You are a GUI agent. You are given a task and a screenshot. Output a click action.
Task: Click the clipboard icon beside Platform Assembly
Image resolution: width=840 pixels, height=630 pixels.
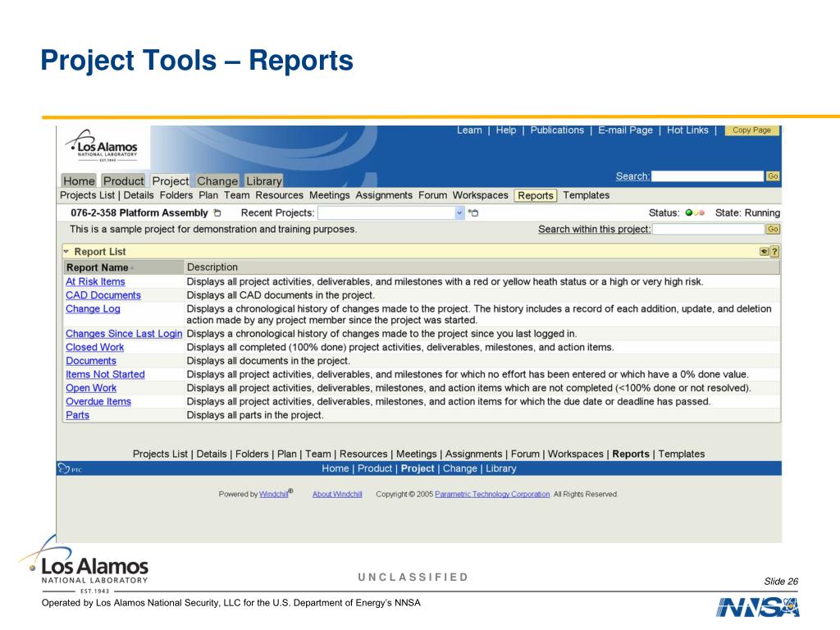pyautogui.click(x=217, y=212)
